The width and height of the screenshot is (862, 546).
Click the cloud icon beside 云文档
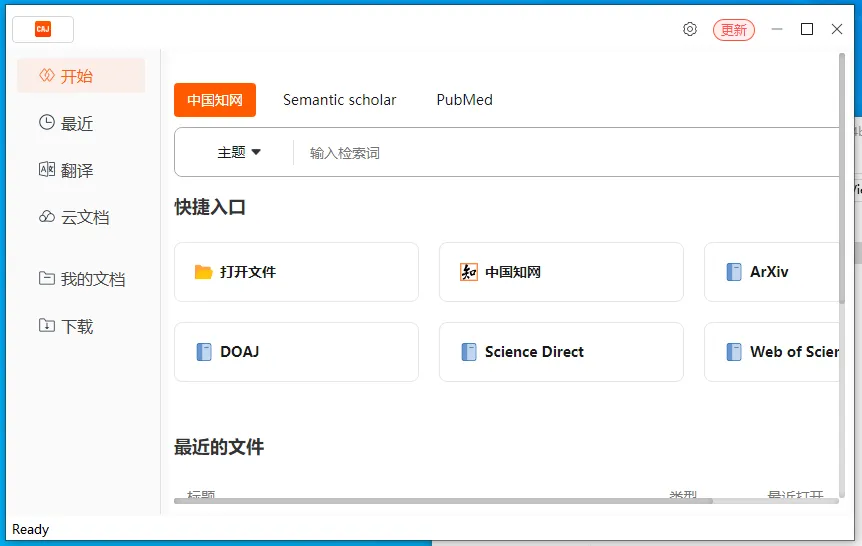(x=47, y=217)
